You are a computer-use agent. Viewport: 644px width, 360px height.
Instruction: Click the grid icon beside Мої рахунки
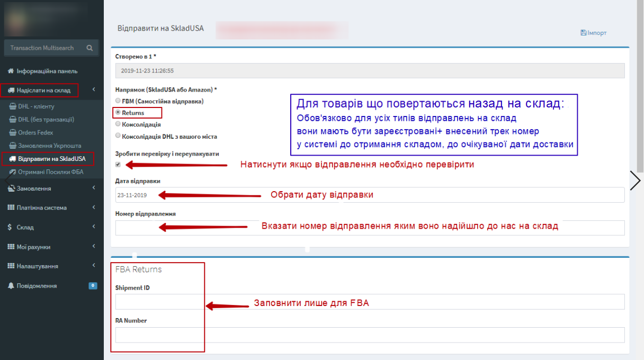[x=11, y=247]
